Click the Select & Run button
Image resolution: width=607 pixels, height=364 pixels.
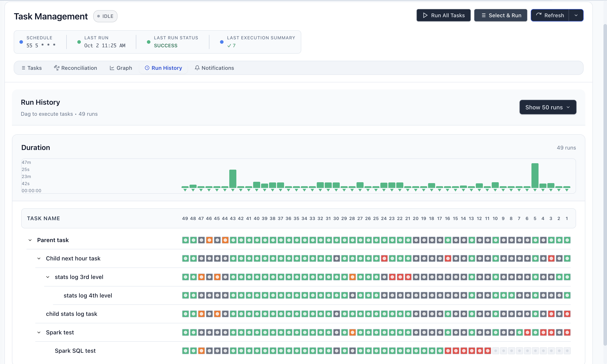tap(500, 15)
